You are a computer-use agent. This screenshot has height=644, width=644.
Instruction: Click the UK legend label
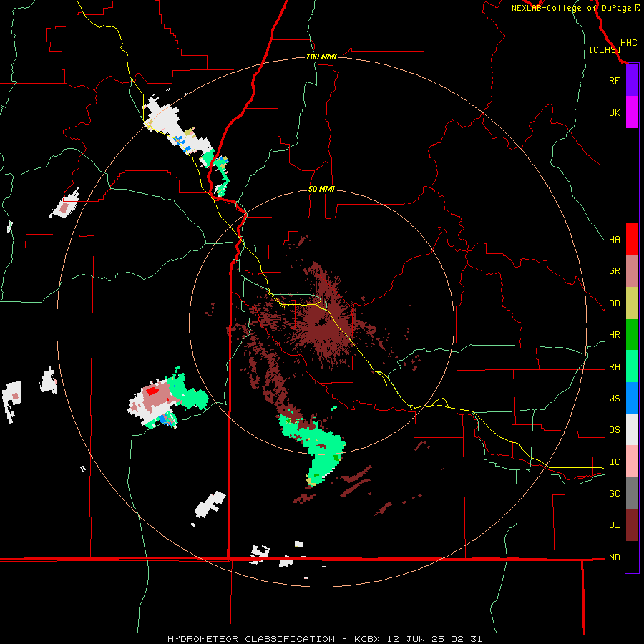614,112
